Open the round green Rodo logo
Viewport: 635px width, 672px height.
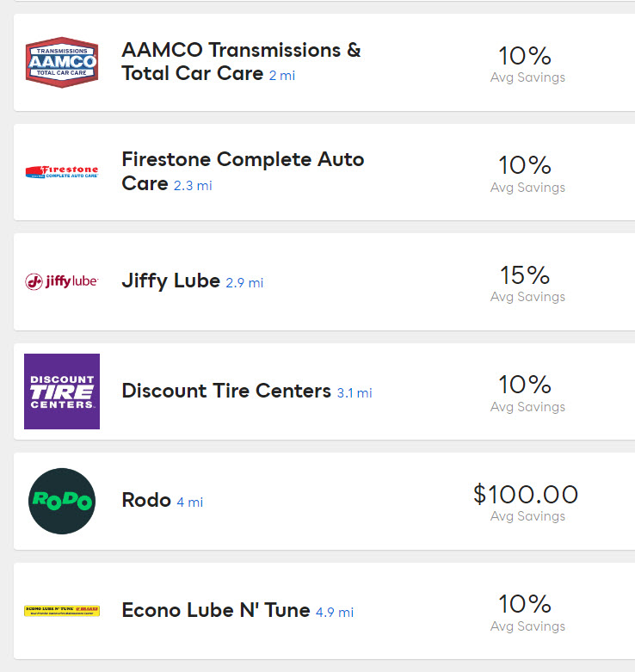61,501
